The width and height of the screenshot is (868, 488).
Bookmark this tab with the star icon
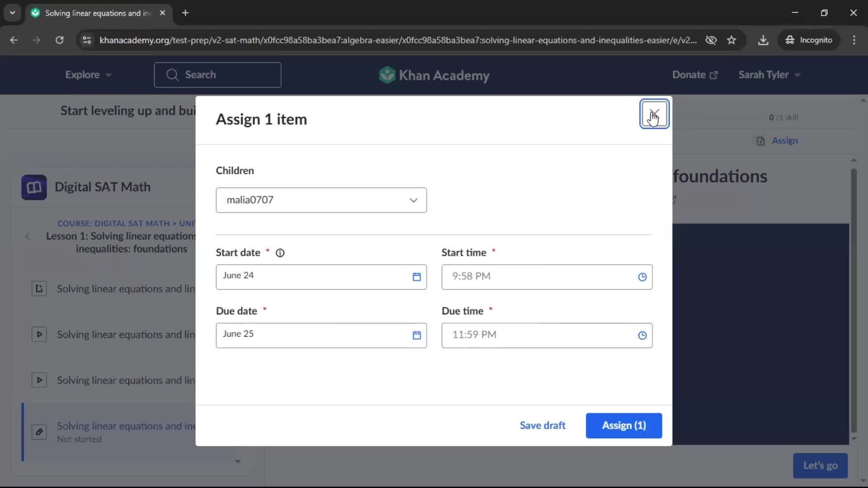(731, 40)
